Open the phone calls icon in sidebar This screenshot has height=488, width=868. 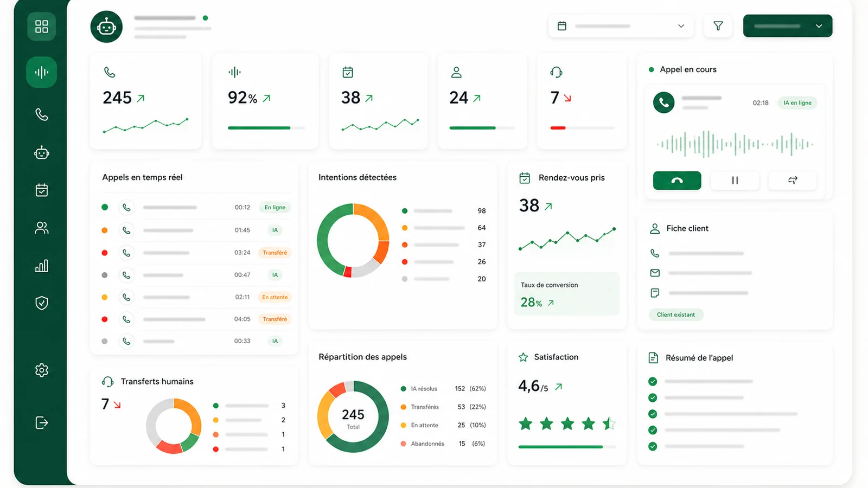point(42,114)
